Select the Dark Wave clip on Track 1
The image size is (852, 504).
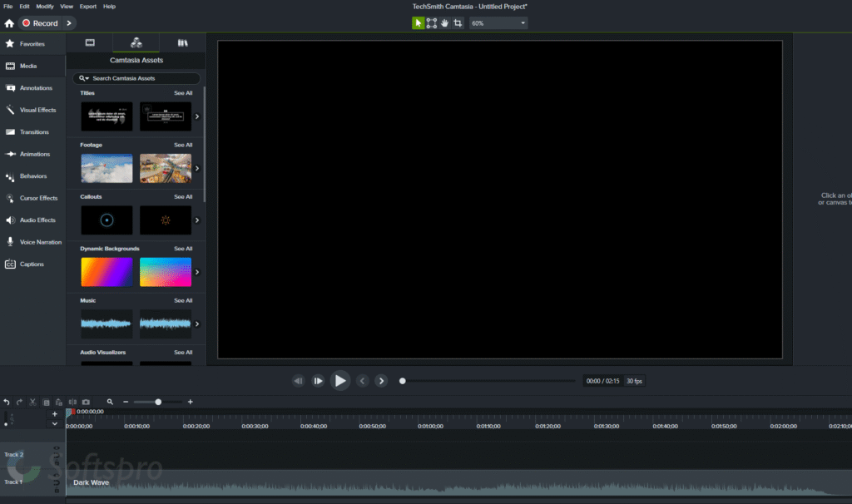click(458, 483)
